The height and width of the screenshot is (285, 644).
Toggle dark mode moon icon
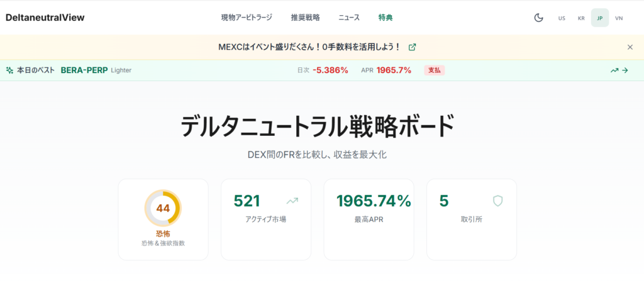(538, 18)
